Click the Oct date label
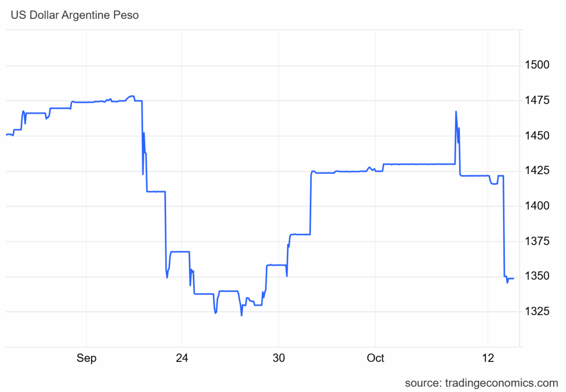The image size is (566, 392). (x=375, y=359)
